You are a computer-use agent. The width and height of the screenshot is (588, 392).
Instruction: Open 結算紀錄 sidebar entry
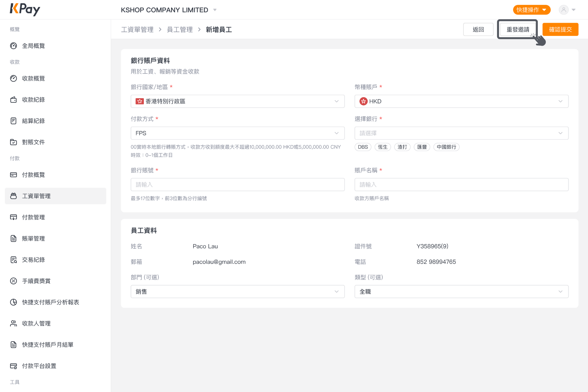point(55,121)
